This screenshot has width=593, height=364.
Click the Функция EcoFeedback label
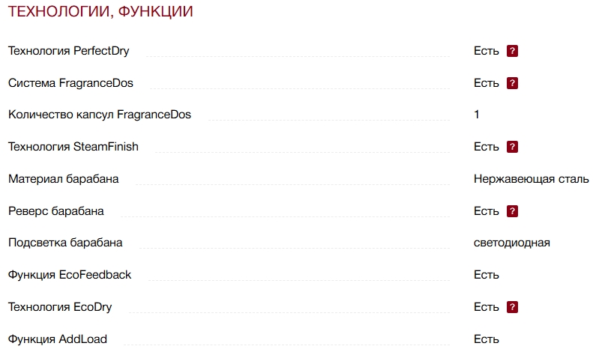pyautogui.click(x=70, y=275)
